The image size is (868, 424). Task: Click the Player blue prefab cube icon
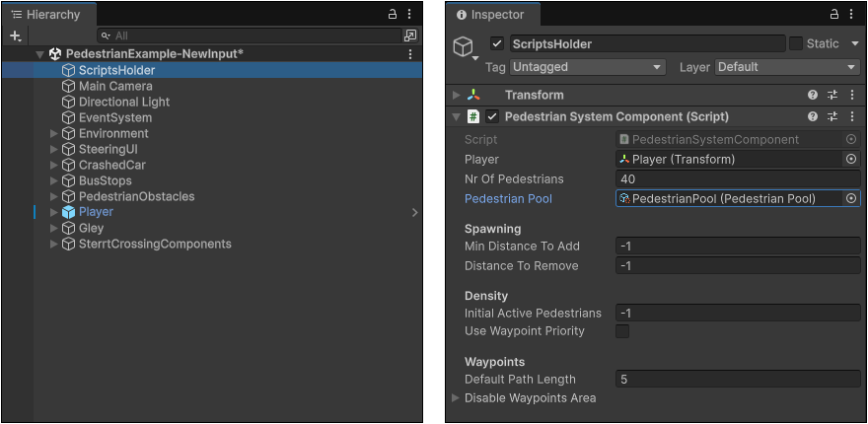68,212
